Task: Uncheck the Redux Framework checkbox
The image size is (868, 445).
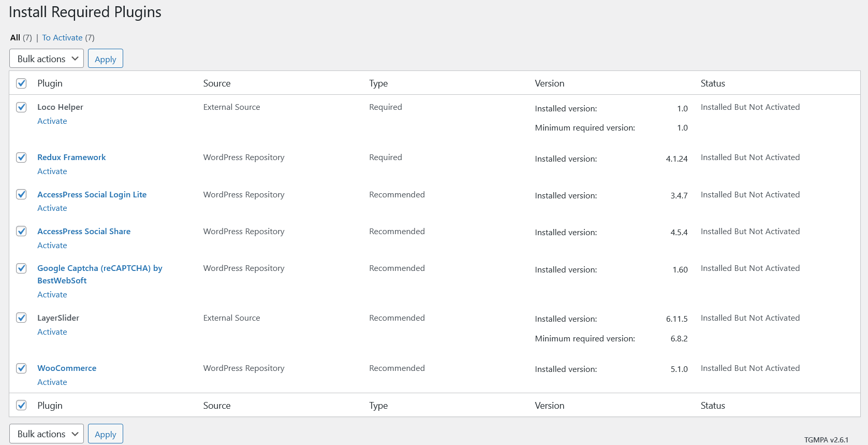Action: pyautogui.click(x=21, y=157)
